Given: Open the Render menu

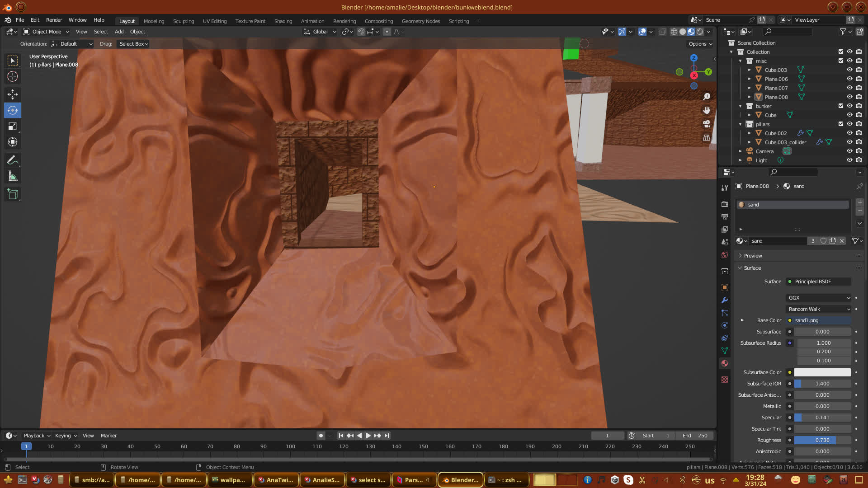Looking at the screenshot, I should click(x=54, y=20).
